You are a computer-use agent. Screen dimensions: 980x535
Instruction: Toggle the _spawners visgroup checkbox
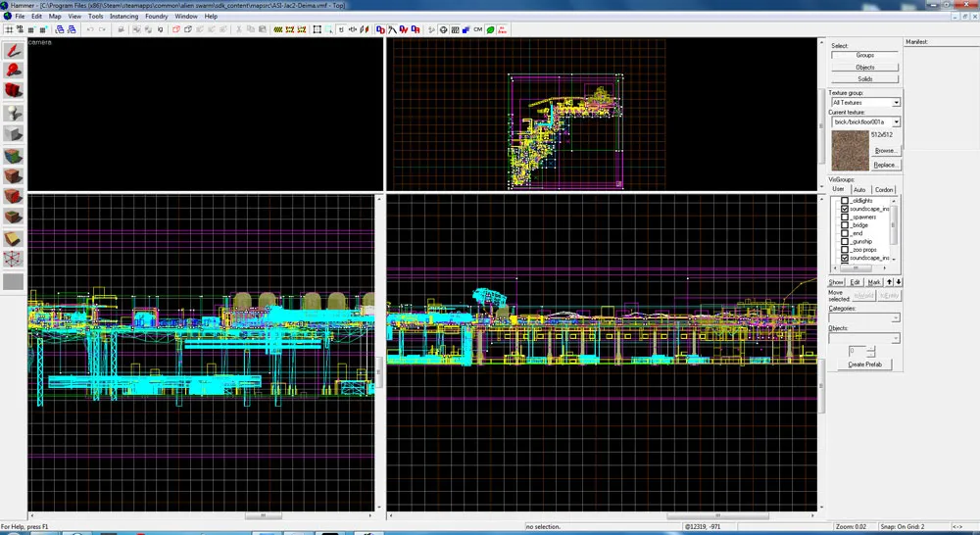(x=845, y=218)
